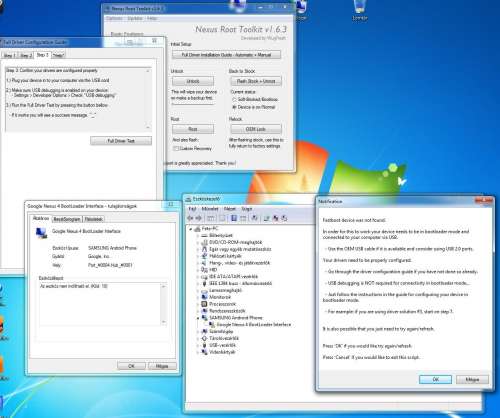The image size is (500, 418).
Task: Click the computer root icon in Device Manager tree
Action: click(x=197, y=229)
